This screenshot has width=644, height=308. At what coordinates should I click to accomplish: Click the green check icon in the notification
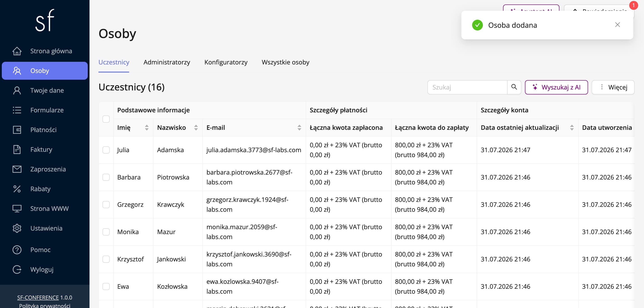(x=477, y=25)
